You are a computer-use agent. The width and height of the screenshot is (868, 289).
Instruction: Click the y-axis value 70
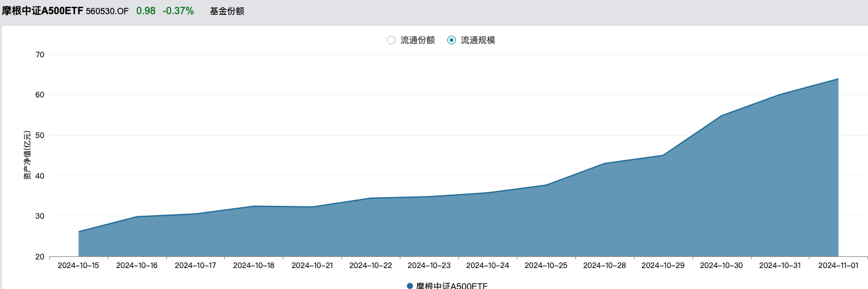(x=40, y=54)
